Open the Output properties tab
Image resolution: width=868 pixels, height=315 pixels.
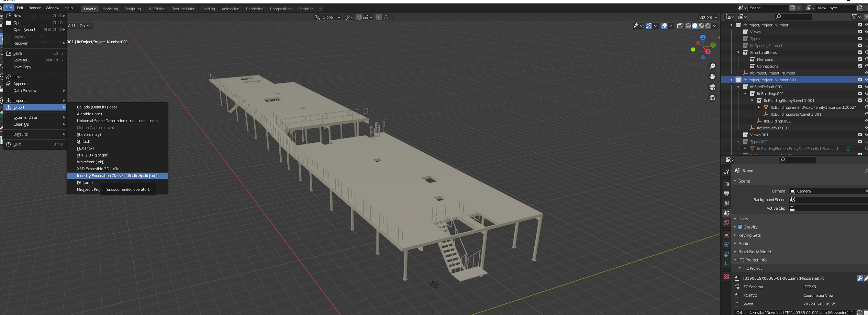726,194
